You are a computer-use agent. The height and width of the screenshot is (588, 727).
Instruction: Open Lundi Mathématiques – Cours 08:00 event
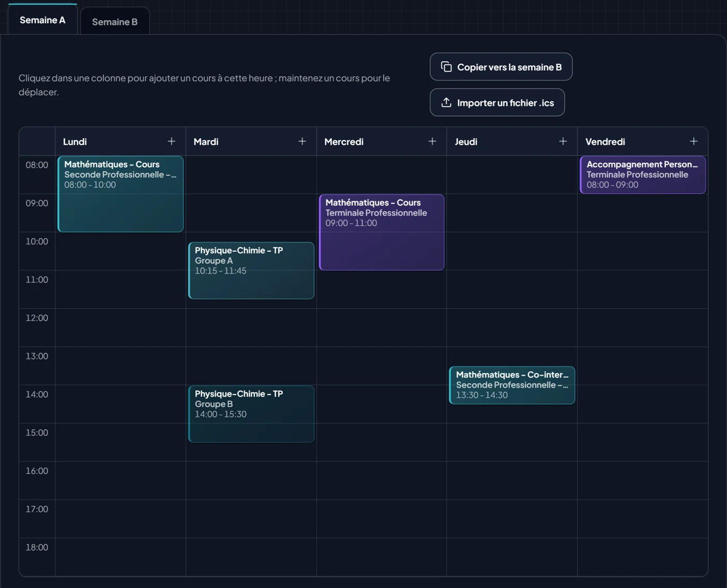tap(120, 194)
